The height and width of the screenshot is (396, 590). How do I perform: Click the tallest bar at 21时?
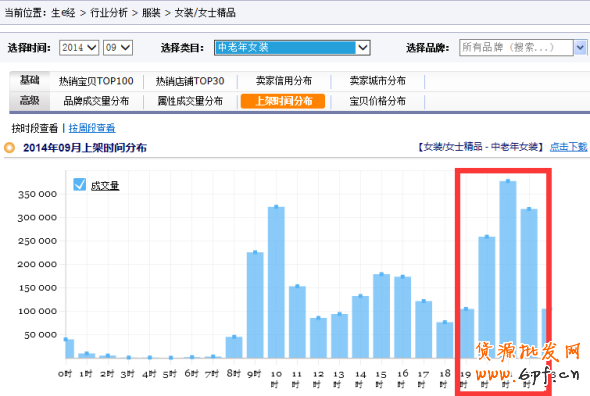pos(508,269)
